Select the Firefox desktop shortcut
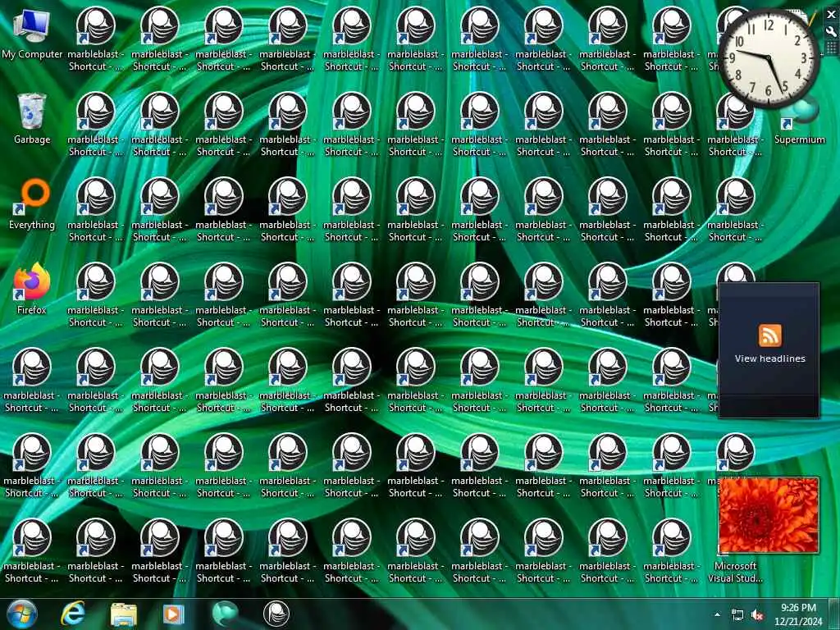Viewport: 840px width, 630px height. [32, 290]
